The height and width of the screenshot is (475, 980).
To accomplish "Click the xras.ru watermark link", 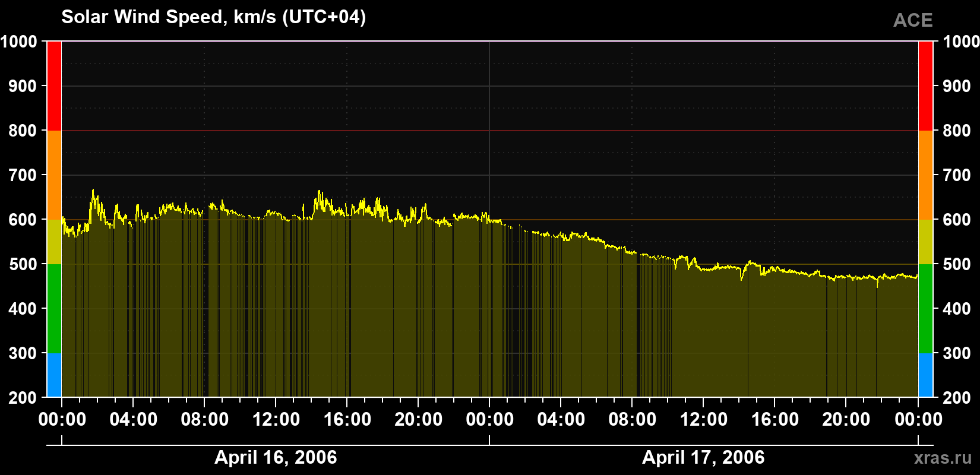I will click(x=943, y=458).
